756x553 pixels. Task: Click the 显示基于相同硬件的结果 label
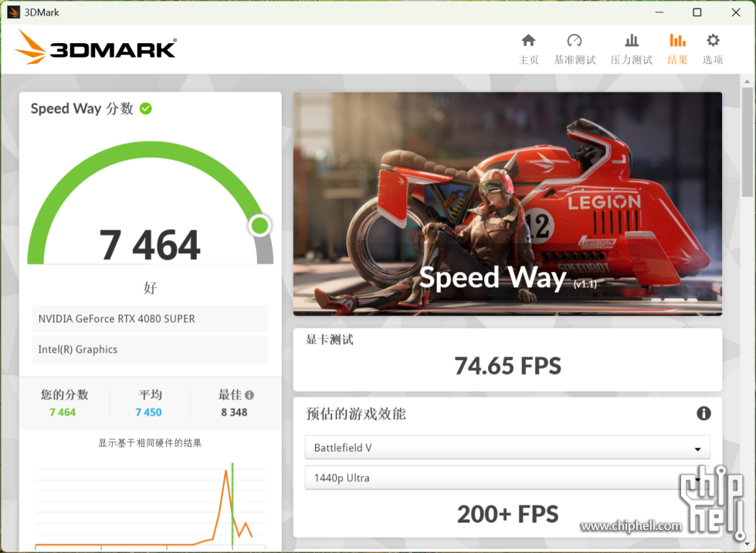150,443
